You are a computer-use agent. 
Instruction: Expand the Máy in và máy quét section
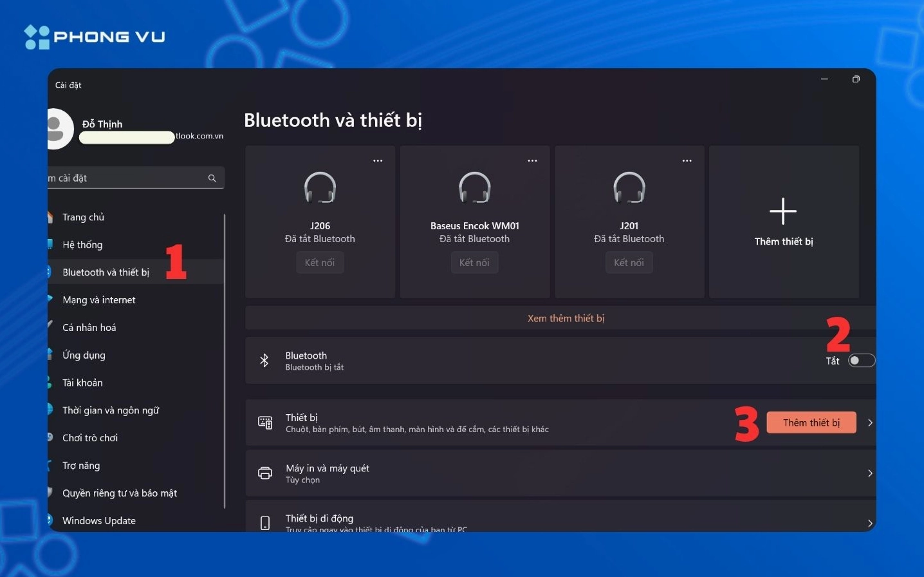870,473
